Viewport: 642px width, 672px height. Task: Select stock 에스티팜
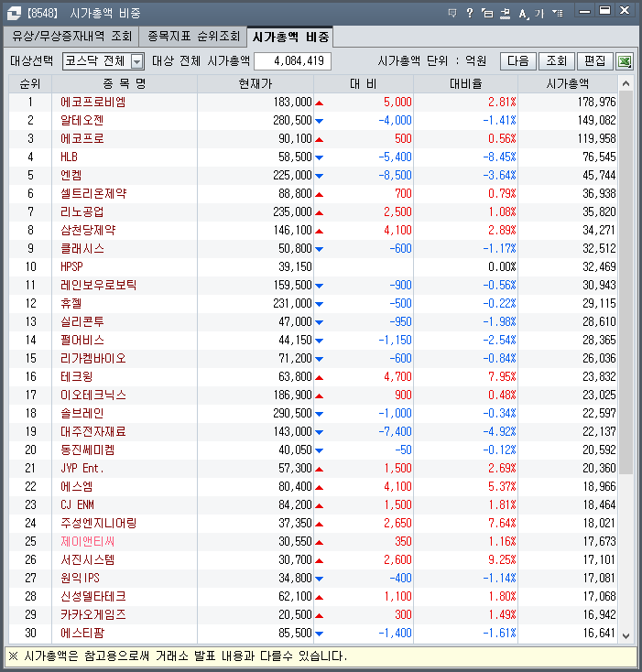tap(82, 634)
